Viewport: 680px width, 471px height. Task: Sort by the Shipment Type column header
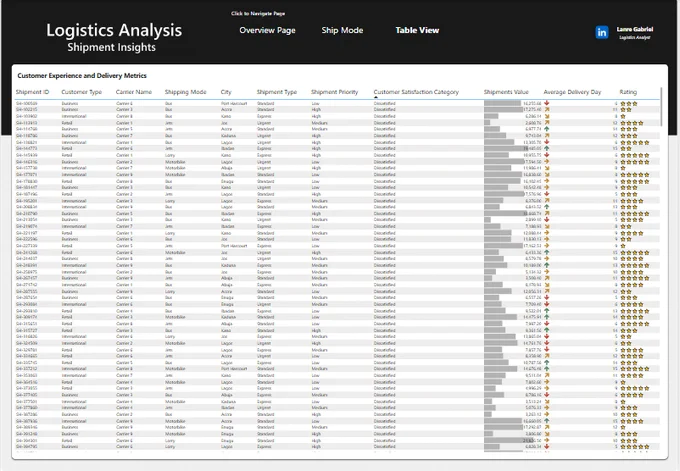pyautogui.click(x=277, y=92)
